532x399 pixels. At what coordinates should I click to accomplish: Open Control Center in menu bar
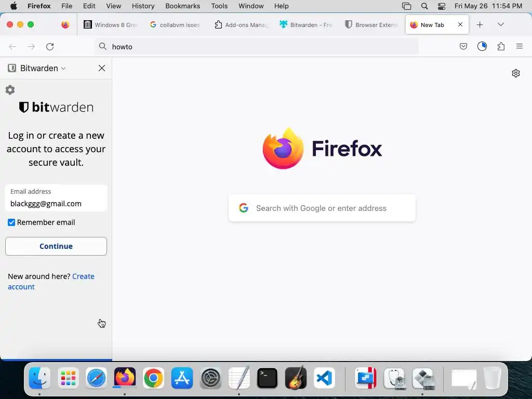pyautogui.click(x=442, y=6)
